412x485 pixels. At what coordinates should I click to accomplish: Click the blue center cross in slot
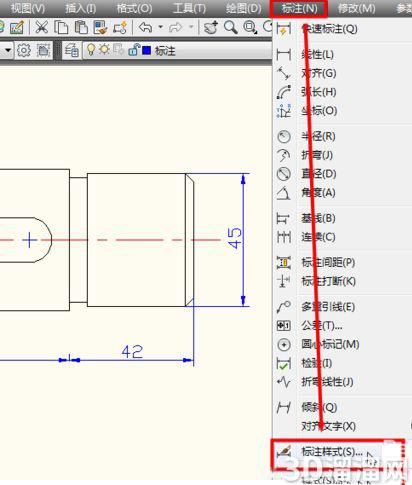point(30,240)
